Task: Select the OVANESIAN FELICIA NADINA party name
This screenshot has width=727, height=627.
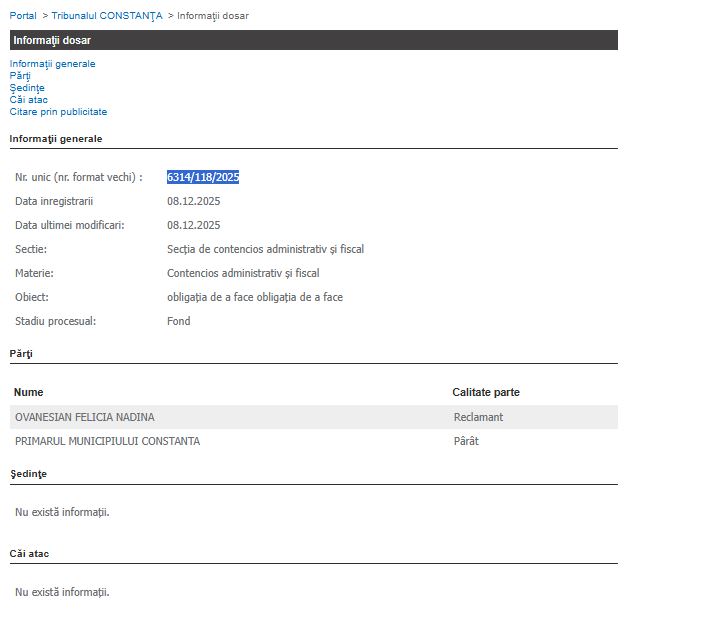Action: [x=85, y=417]
